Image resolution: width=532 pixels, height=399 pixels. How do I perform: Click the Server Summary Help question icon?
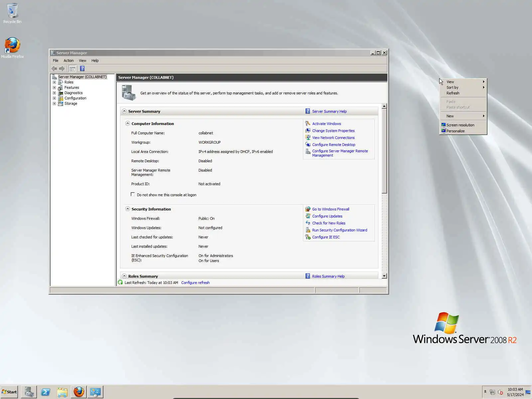pos(308,111)
